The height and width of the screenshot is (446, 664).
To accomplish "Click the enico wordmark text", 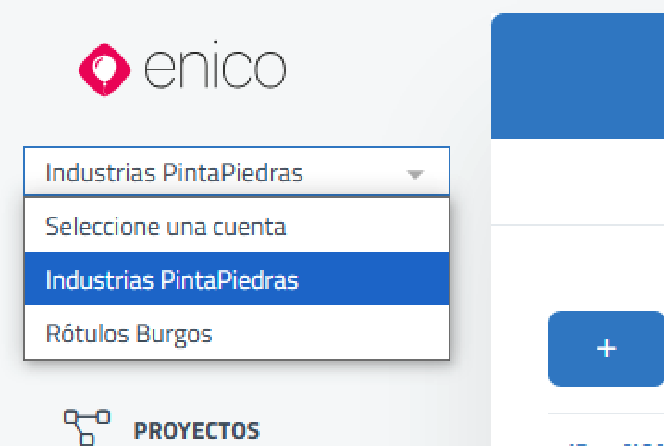I will (x=215, y=68).
